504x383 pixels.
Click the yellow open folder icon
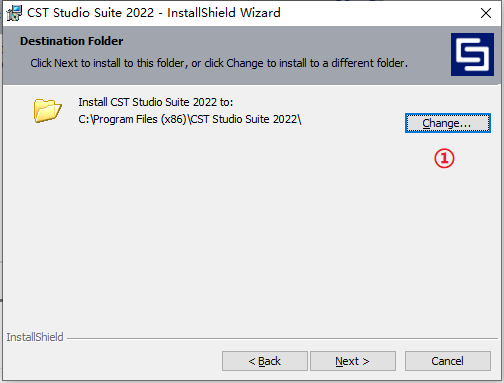coord(47,110)
